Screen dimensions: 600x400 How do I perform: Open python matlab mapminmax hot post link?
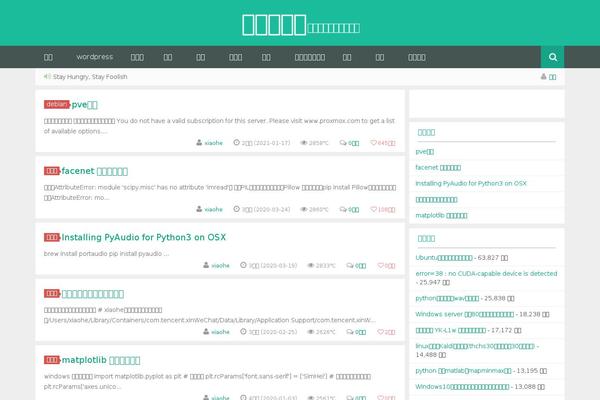[x=463, y=371]
